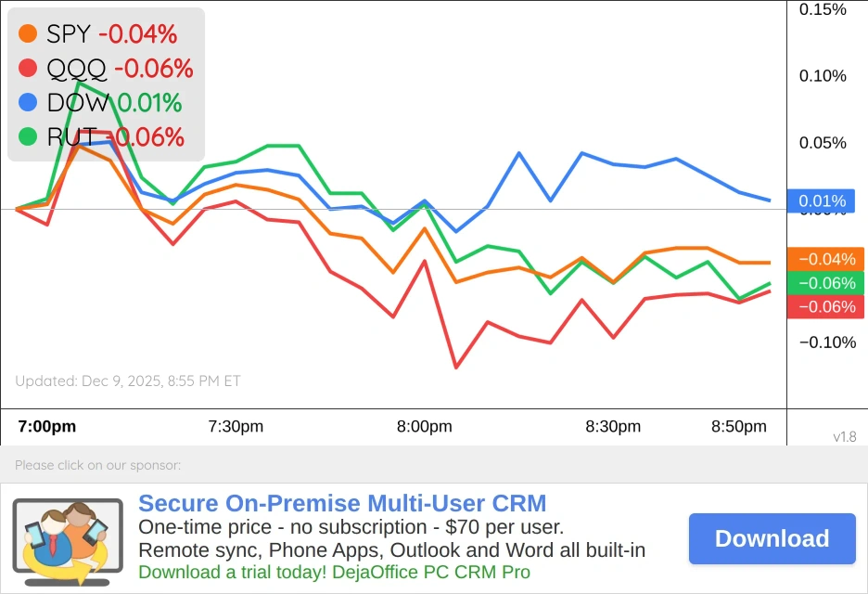Screen dimensions: 868x594
Task: Click the orange SPY legend dot
Action: point(28,34)
